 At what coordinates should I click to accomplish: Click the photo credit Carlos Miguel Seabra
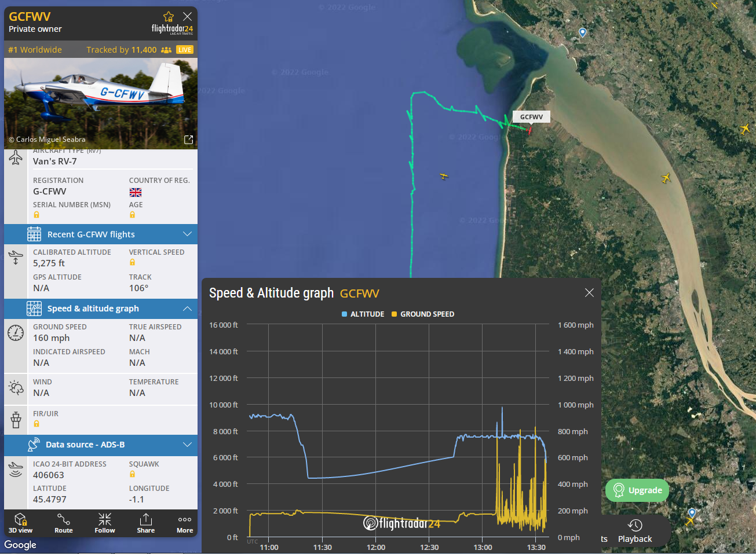[x=47, y=140]
